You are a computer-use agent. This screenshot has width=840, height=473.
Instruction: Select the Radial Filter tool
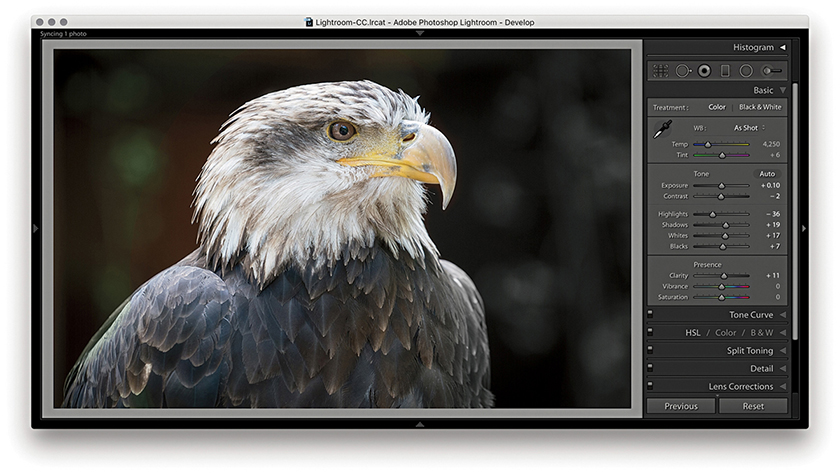click(x=746, y=71)
